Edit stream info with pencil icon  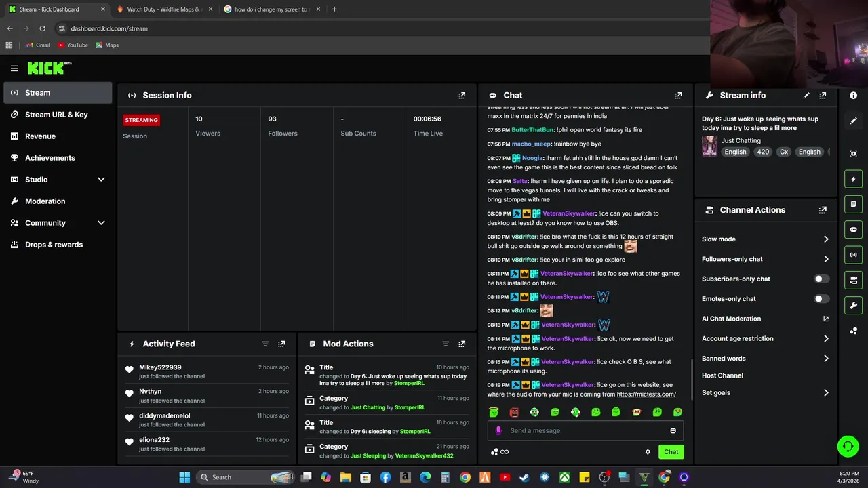point(806,96)
